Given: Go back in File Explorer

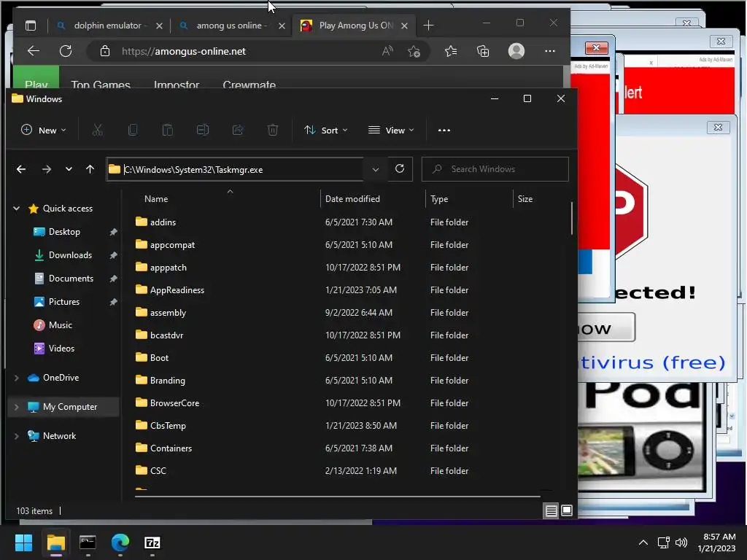Looking at the screenshot, I should [21, 169].
